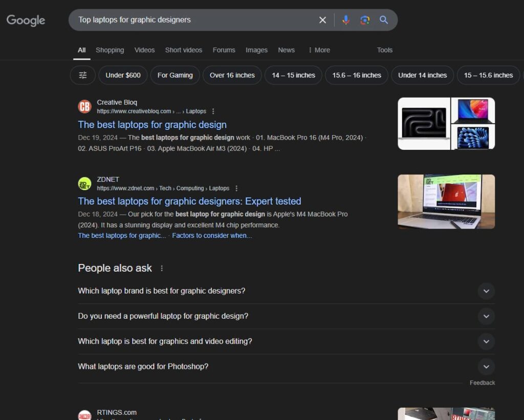Apply the Under $600 filter chip
This screenshot has width=524, height=420.
point(123,75)
